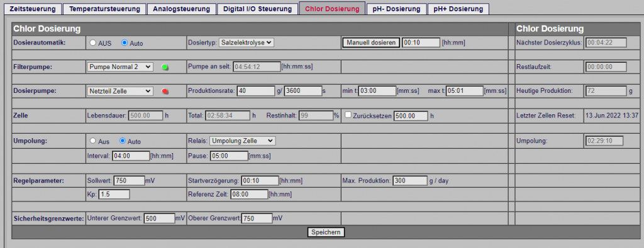
Task: Select Auto for Dosierautomatik
Action: (x=125, y=43)
